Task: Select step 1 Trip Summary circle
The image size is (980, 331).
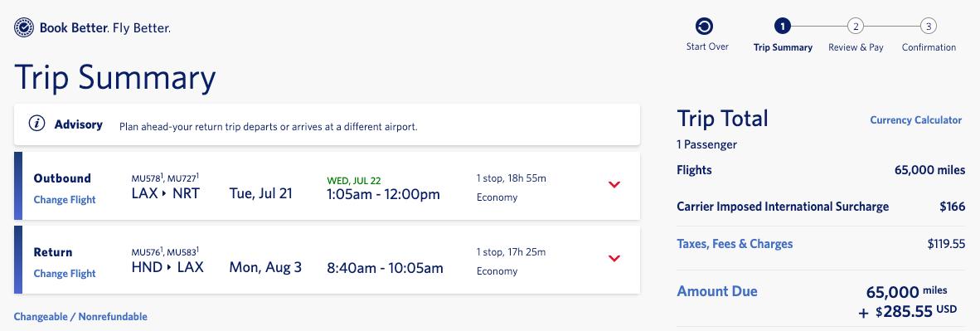Action: coord(783,27)
